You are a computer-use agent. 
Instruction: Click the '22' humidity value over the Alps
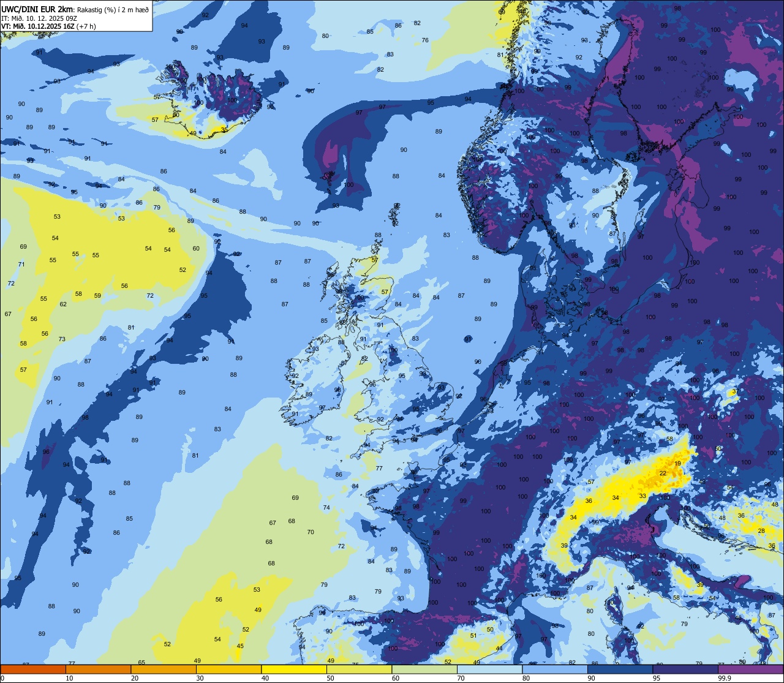click(663, 474)
